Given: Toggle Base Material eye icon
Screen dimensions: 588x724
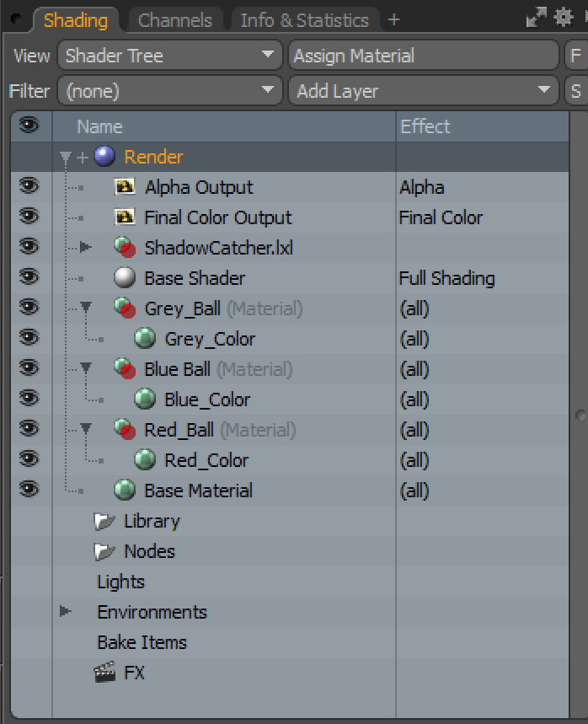Looking at the screenshot, I should click(x=29, y=489).
